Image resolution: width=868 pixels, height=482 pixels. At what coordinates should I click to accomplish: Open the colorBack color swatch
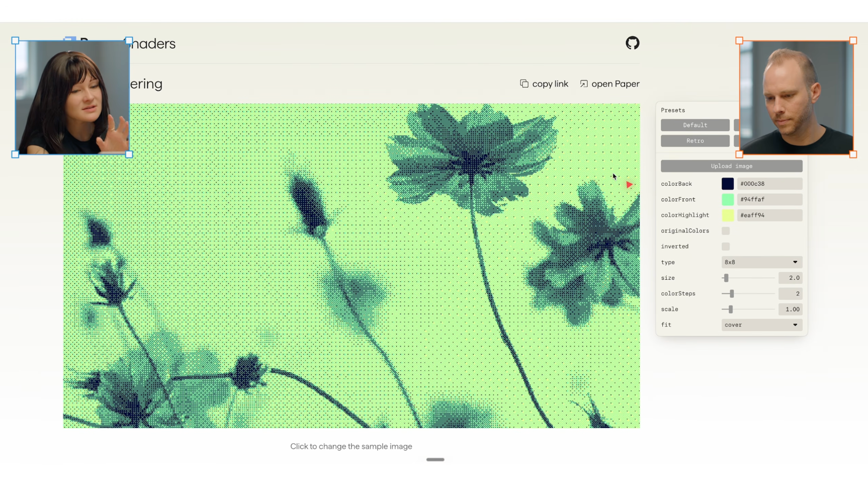pos(727,184)
